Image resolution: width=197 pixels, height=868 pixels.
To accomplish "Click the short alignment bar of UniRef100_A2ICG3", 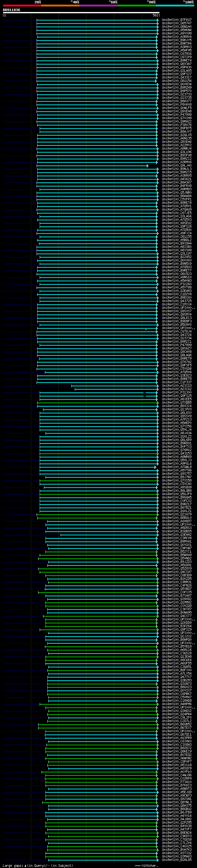I will (115, 386).
